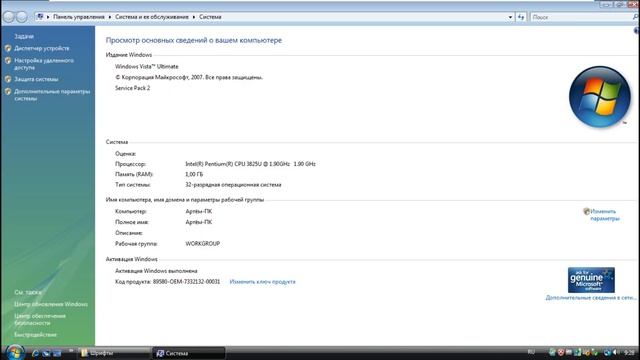Open Центр обновления Windows link
Screen dimensions: 640x360
point(51,304)
